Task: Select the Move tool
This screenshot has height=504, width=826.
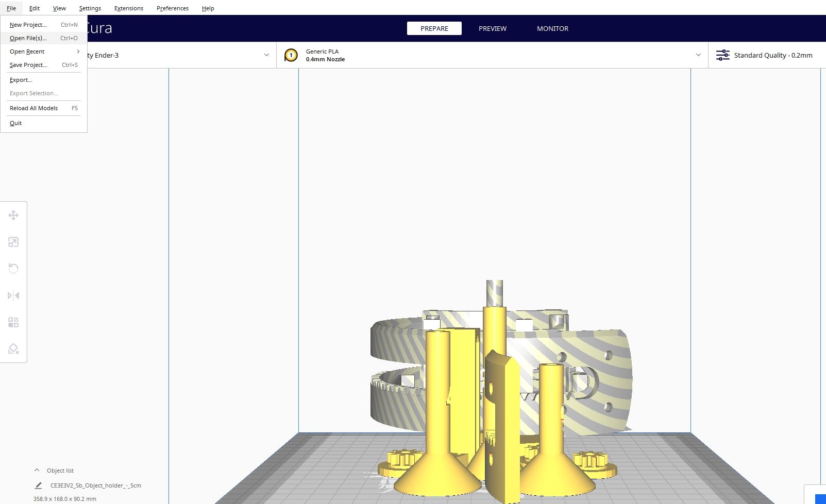Action: (x=13, y=215)
